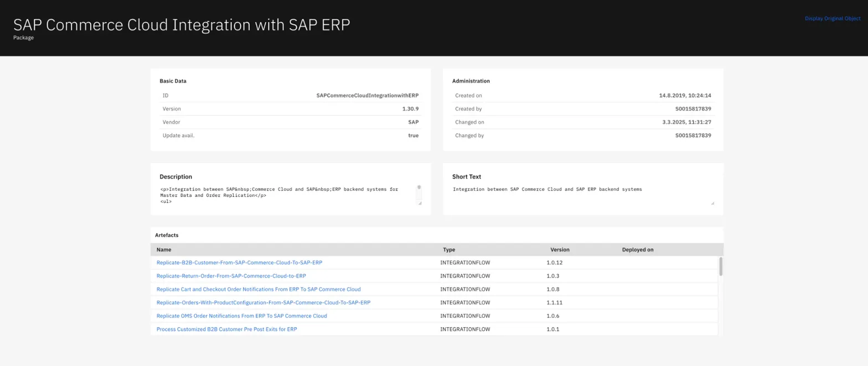Click the package version value 1.30.9

click(x=410, y=109)
